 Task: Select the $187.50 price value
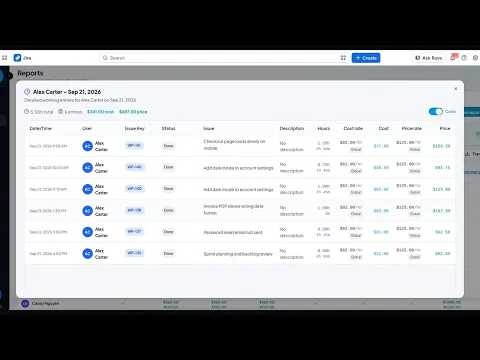pyautogui.click(x=441, y=211)
